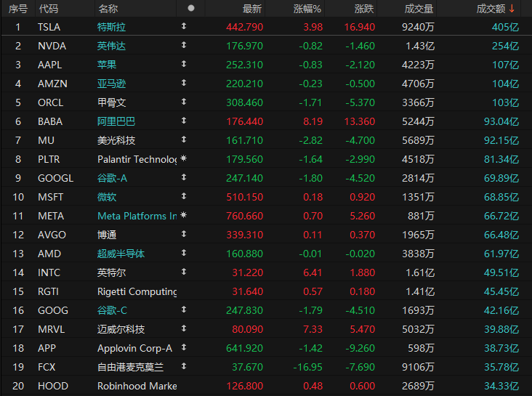Screen dimensions: 532x396
Task: Click the TSLA ticker code
Action: pyautogui.click(x=49, y=27)
